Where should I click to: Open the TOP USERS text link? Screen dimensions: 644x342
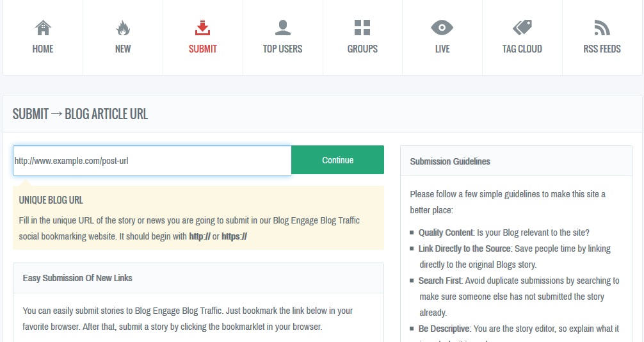[x=282, y=49]
